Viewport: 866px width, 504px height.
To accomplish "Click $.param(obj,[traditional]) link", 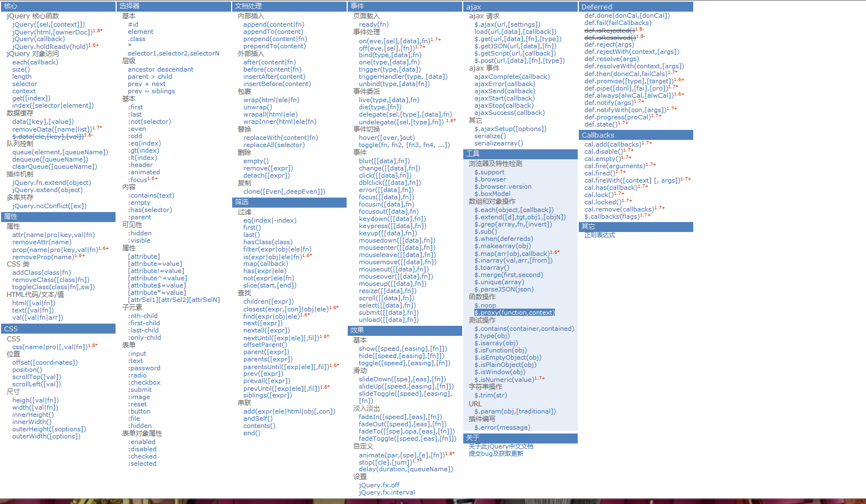I will tap(515, 411).
